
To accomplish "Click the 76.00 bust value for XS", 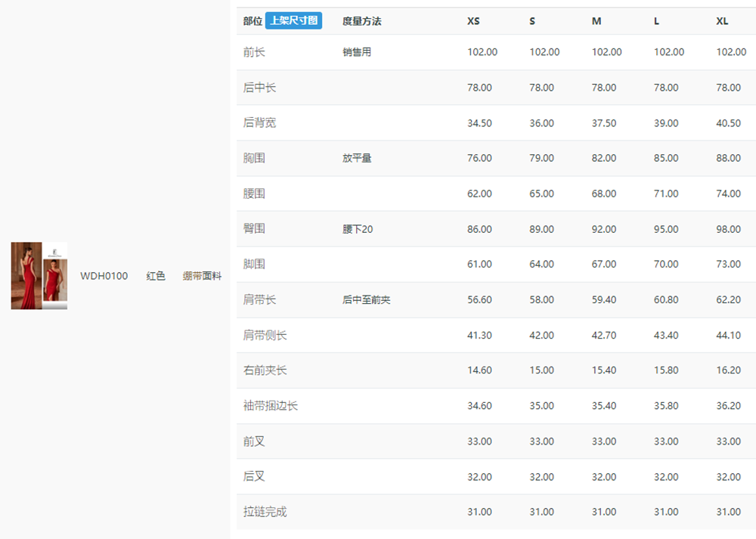I will [x=480, y=158].
